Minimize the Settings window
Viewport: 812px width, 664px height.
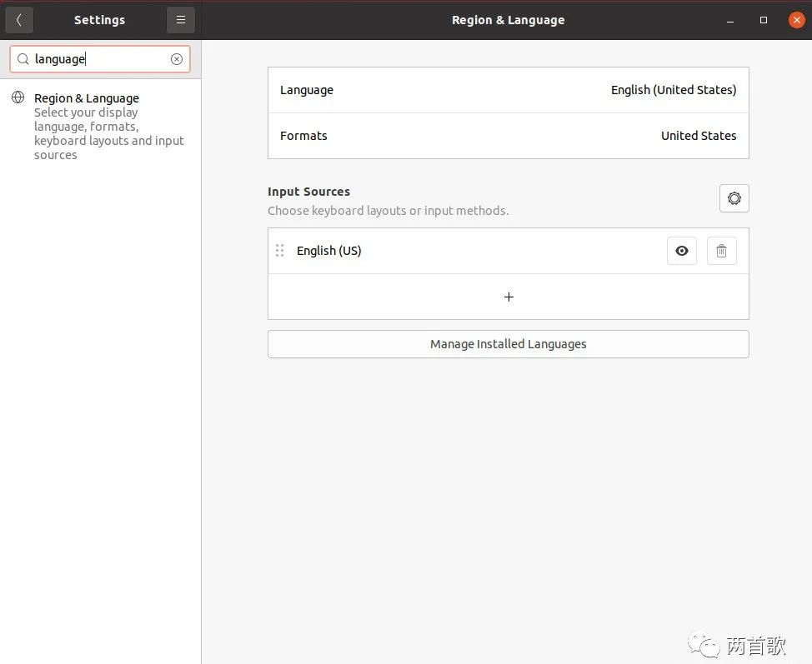tap(729, 20)
